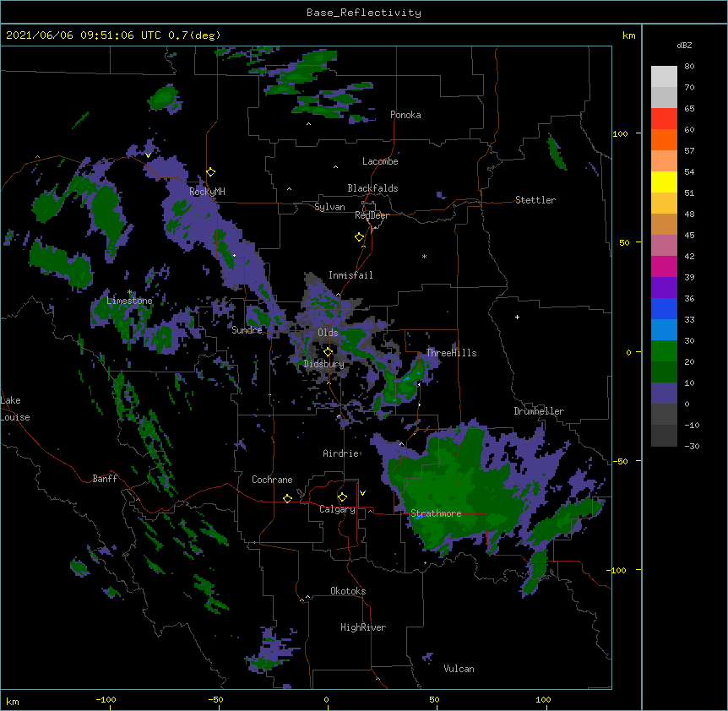Click the yellow diamond marker near RockyMH
The width and height of the screenshot is (728, 711).
211,172
